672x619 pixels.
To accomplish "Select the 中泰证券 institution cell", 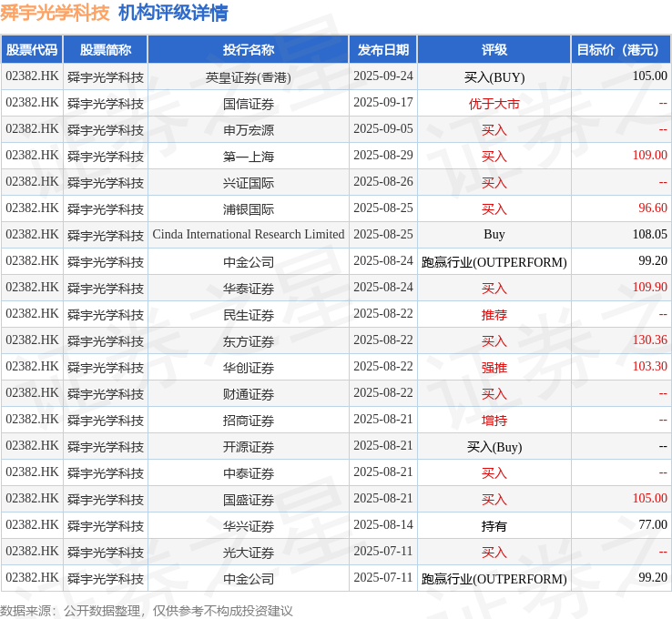I will click(249, 473).
